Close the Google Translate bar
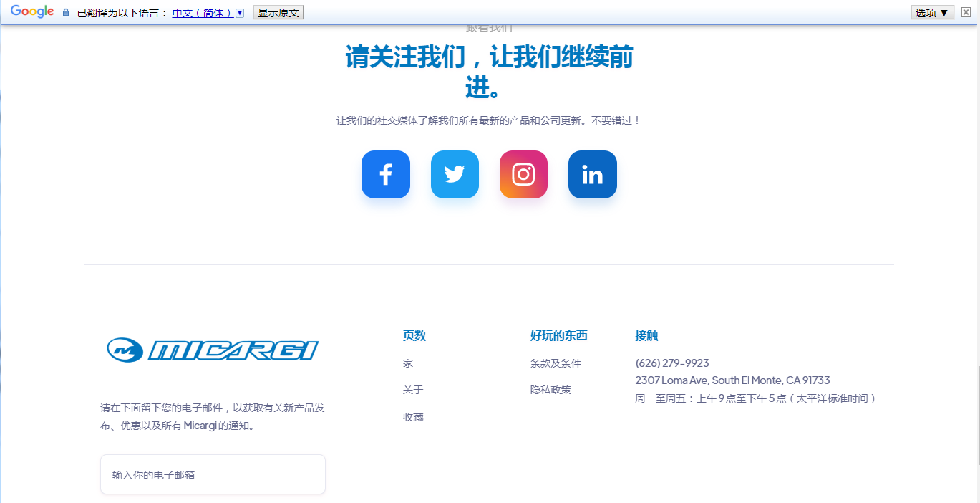The width and height of the screenshot is (980, 503). tap(966, 12)
